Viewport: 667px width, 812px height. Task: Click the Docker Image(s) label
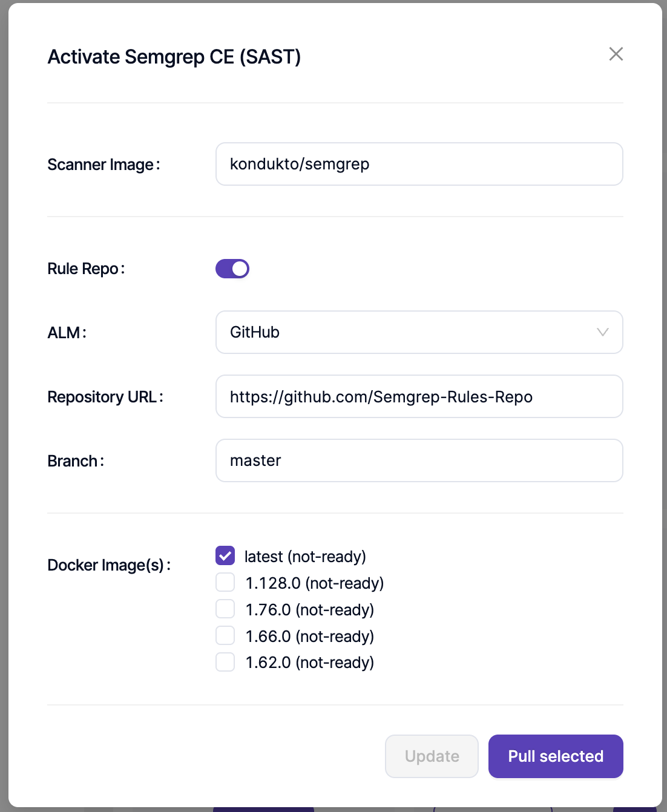pos(107,565)
